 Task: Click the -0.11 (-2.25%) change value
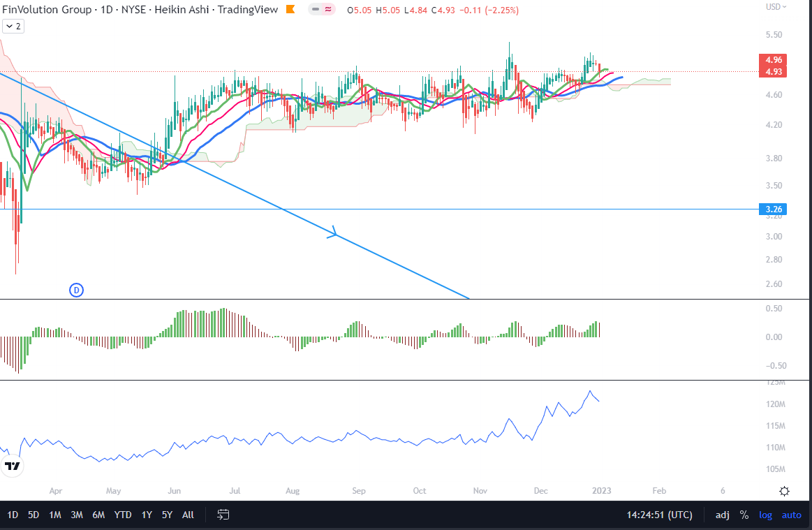[489, 10]
